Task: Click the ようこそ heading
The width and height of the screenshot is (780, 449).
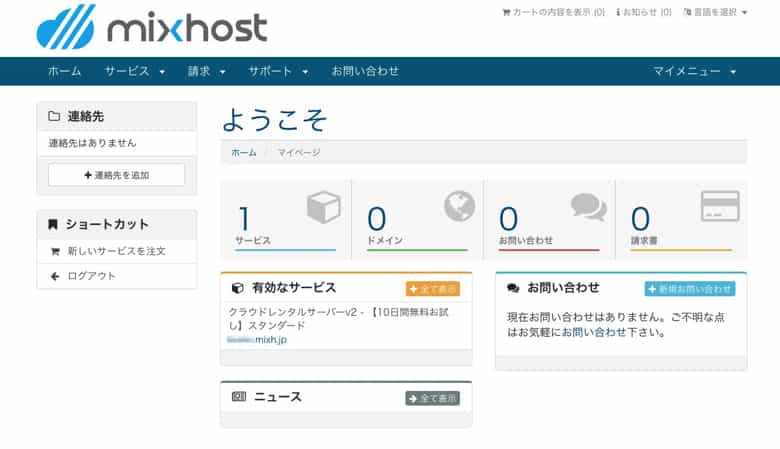Action: coord(274,120)
